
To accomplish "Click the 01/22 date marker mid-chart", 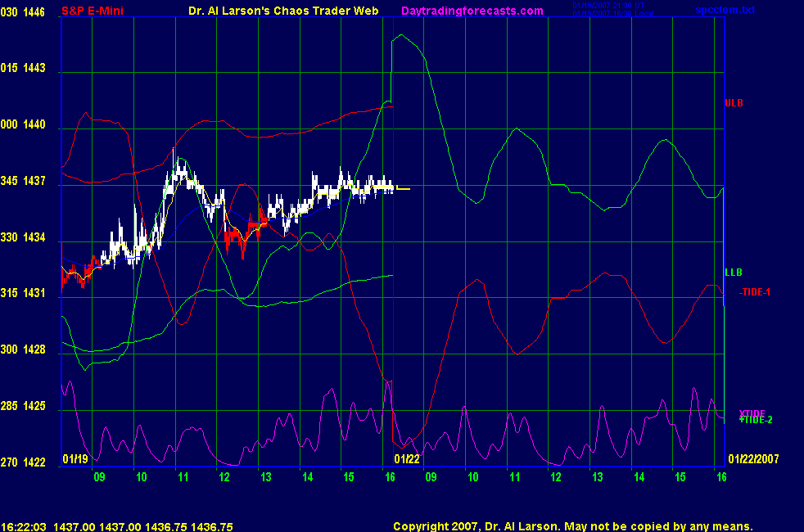I will pyautogui.click(x=406, y=458).
